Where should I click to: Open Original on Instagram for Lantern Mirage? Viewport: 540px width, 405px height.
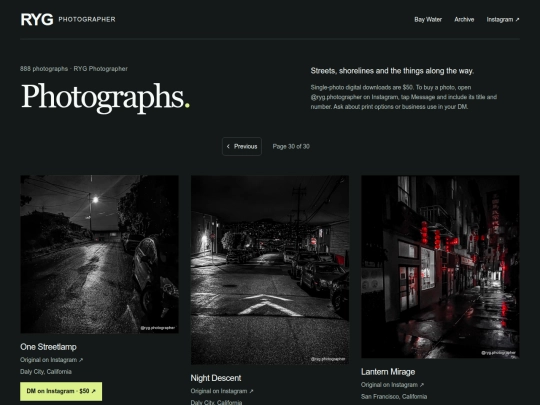point(392,385)
